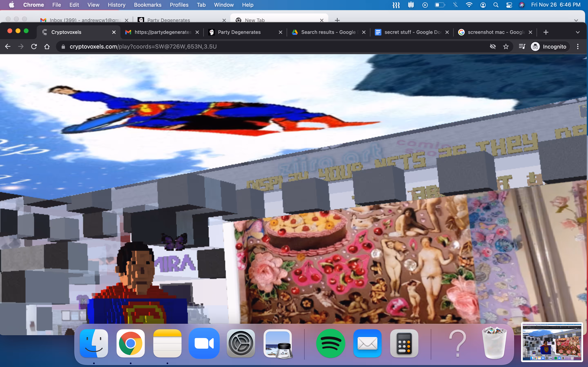Viewport: 588px width, 367px height.
Task: Toggle Wi-Fi menu bar icon
Action: (x=469, y=5)
